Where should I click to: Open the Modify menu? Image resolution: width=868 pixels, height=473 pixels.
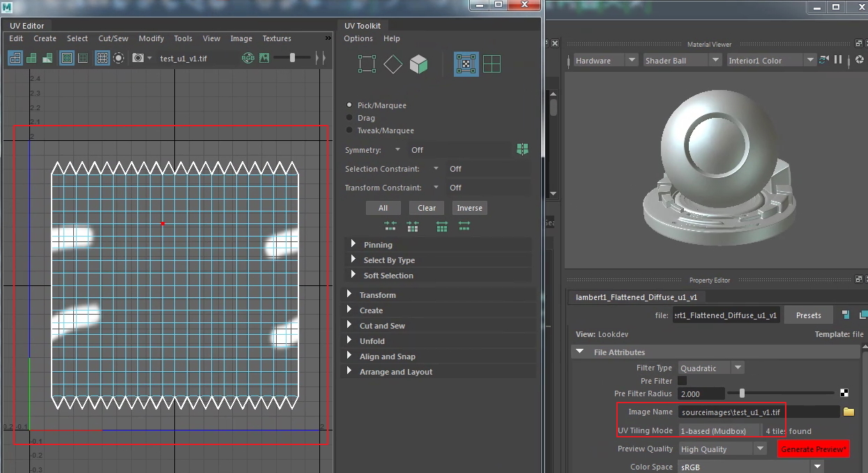pos(151,38)
